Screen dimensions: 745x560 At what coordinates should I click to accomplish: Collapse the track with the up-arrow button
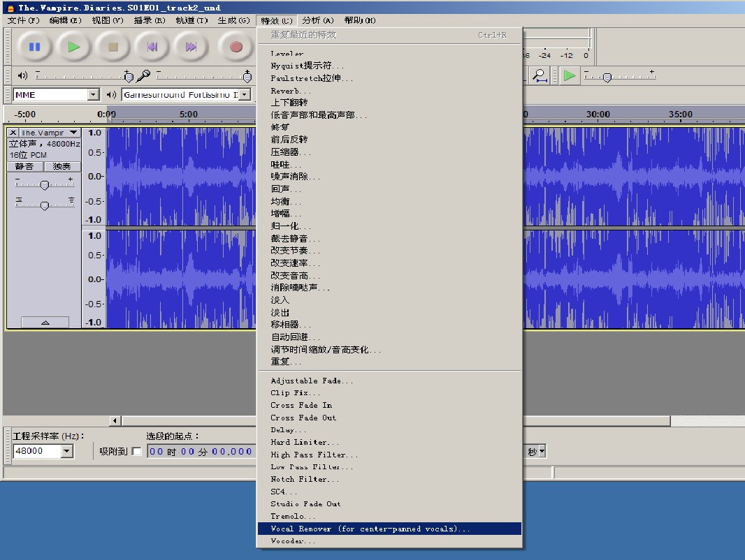[45, 322]
